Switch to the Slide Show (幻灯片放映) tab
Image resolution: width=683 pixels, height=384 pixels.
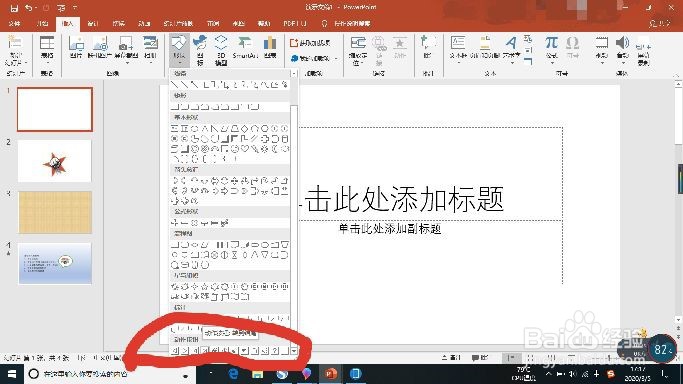click(178, 24)
